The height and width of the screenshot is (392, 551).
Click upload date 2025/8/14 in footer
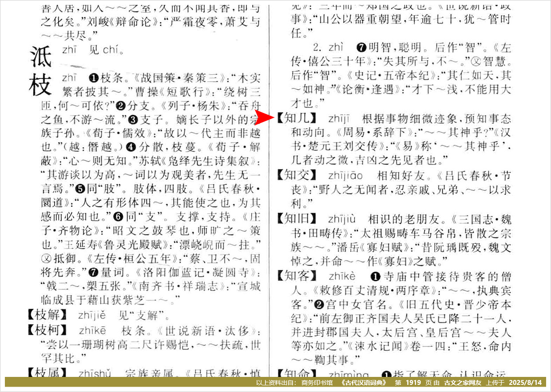525,383
